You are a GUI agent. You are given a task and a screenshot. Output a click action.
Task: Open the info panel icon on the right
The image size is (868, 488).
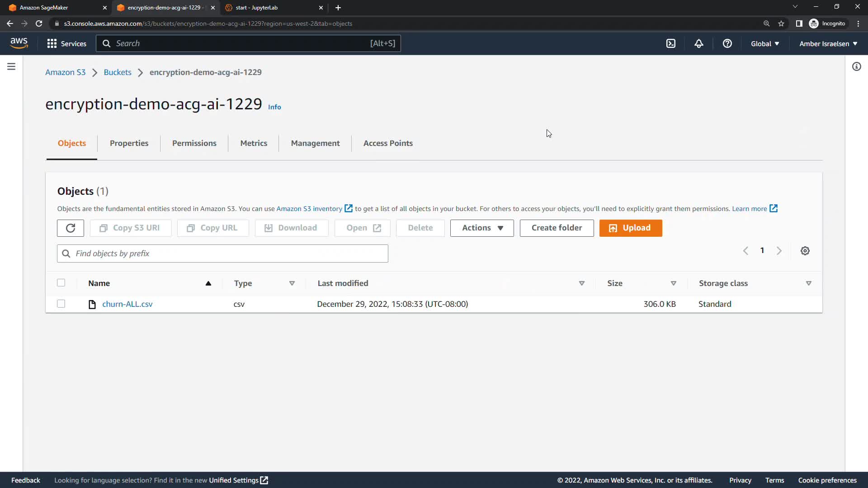tap(857, 67)
